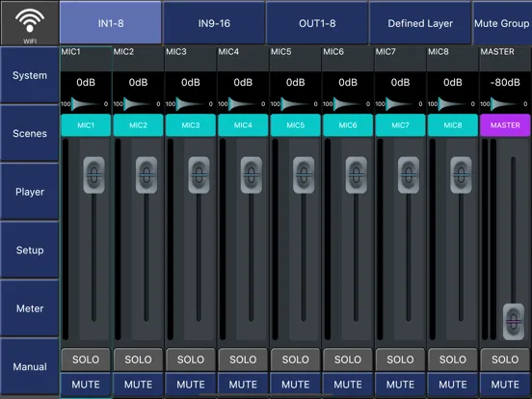Click the MIC2 fader knob

tap(146, 175)
